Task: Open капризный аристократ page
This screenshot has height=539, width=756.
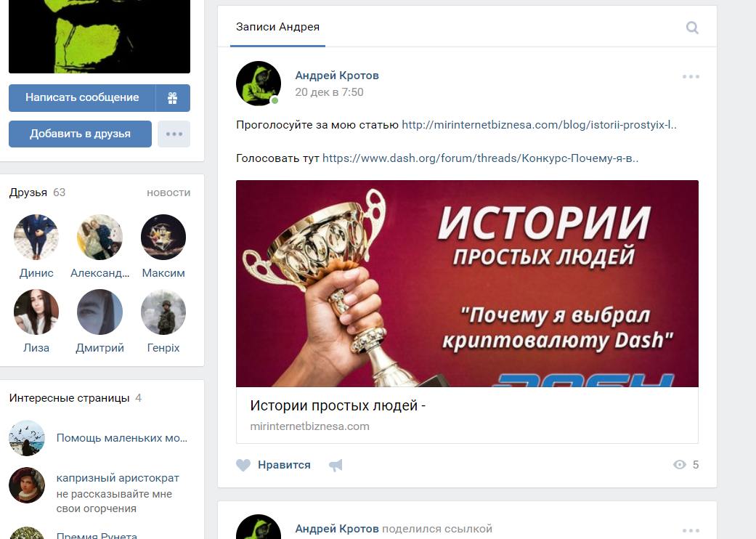Action: 118,478
